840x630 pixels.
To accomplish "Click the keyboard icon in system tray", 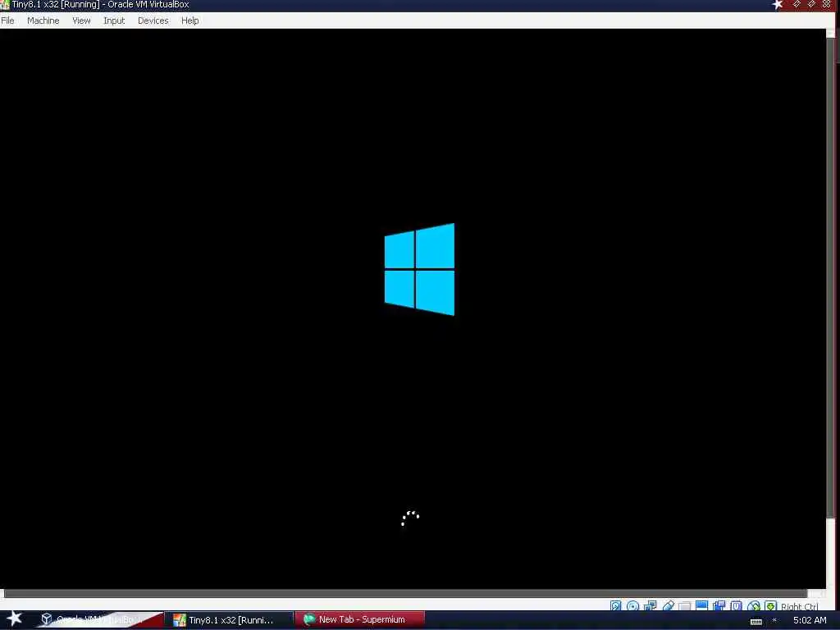I will (756, 621).
